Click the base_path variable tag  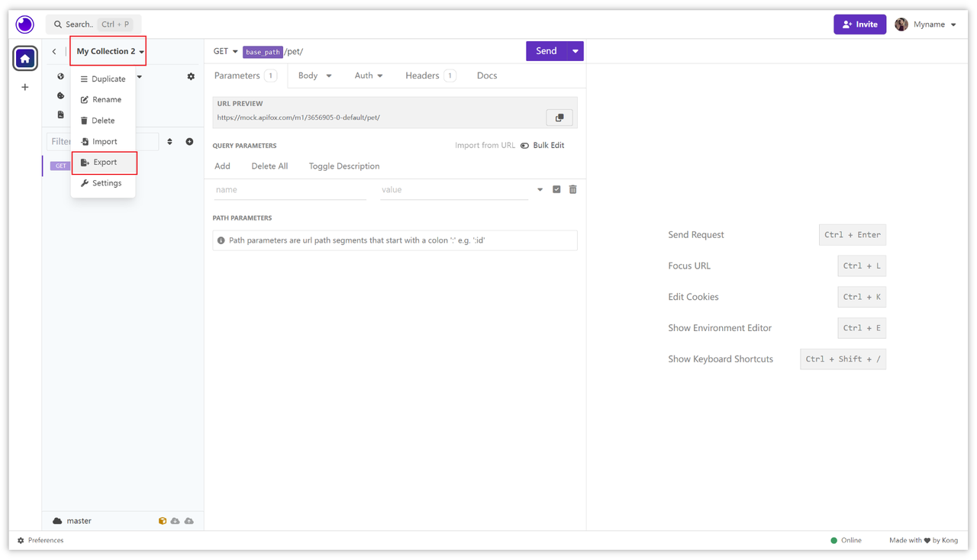coord(263,52)
